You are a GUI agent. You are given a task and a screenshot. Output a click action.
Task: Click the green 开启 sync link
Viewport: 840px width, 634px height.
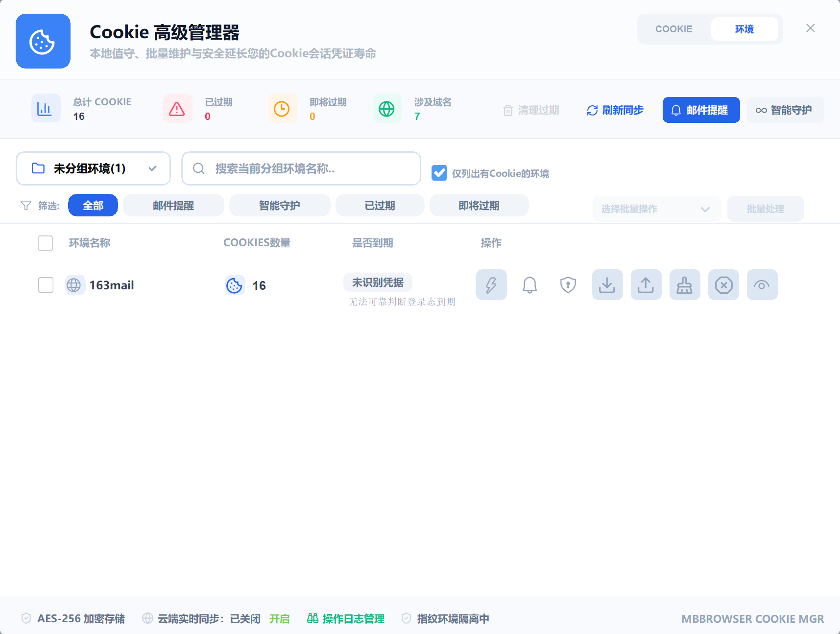coord(280,618)
